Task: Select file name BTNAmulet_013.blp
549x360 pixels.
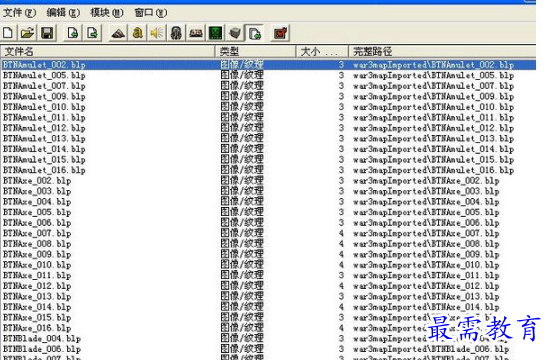Action: [44, 138]
